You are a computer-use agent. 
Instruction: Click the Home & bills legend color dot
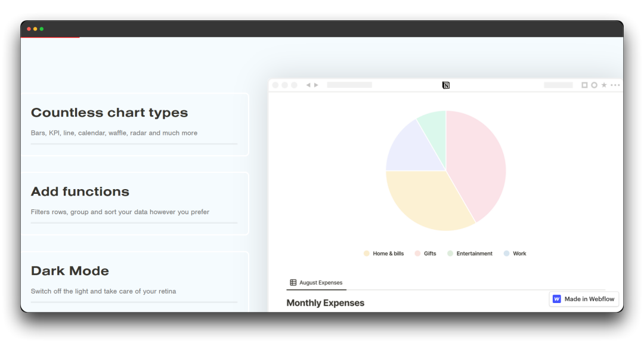(x=366, y=254)
